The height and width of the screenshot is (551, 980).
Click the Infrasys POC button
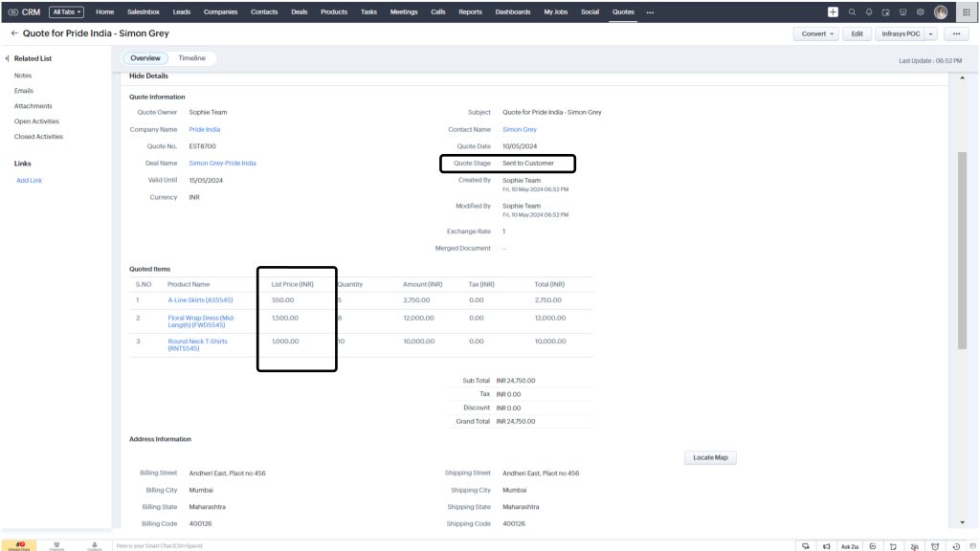point(901,33)
